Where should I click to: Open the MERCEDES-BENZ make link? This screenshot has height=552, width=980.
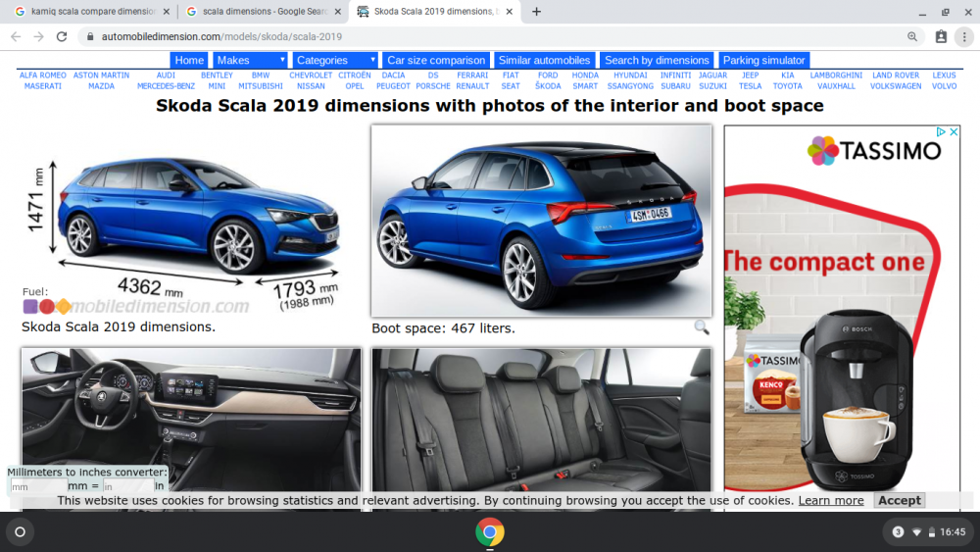pos(166,86)
